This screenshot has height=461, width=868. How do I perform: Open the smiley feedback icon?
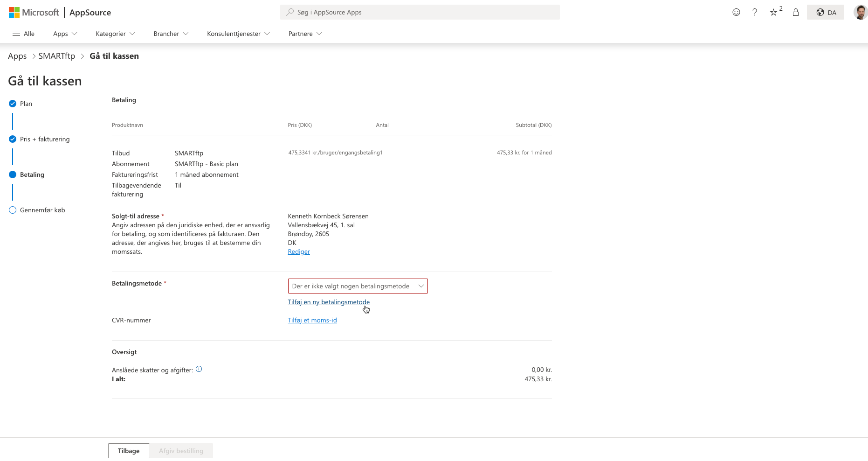736,12
